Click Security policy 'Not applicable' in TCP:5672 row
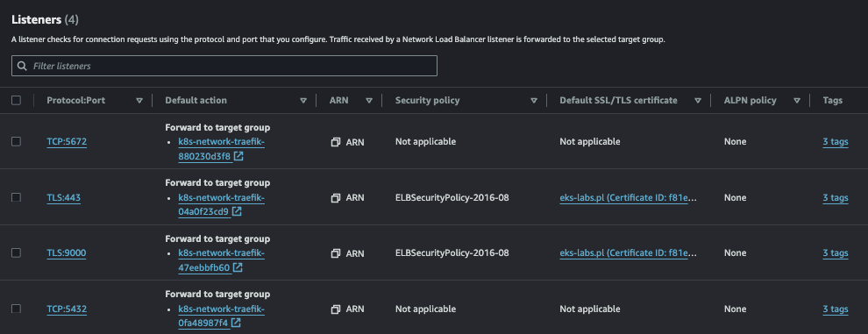Viewport: 868px width, 334px height. coord(426,142)
